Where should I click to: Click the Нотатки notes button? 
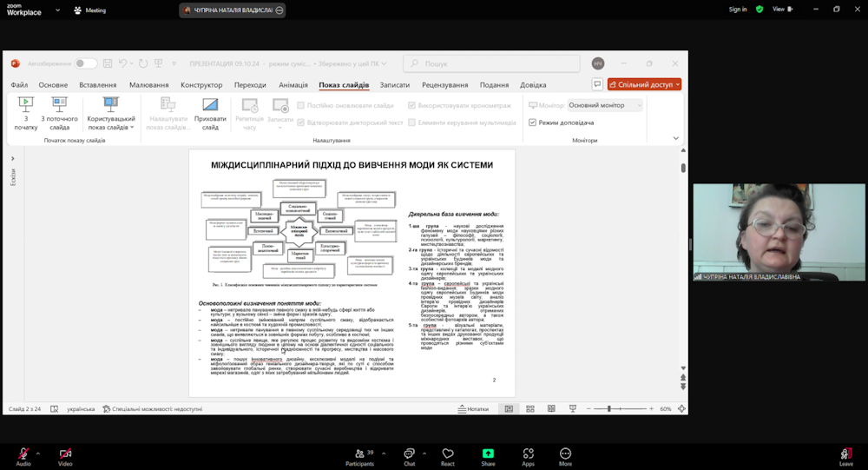[x=473, y=409]
